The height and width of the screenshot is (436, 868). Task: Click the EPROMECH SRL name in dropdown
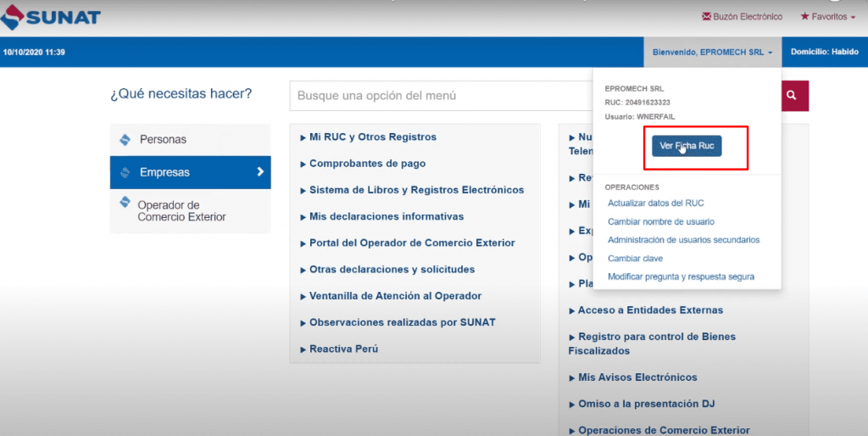(634, 88)
